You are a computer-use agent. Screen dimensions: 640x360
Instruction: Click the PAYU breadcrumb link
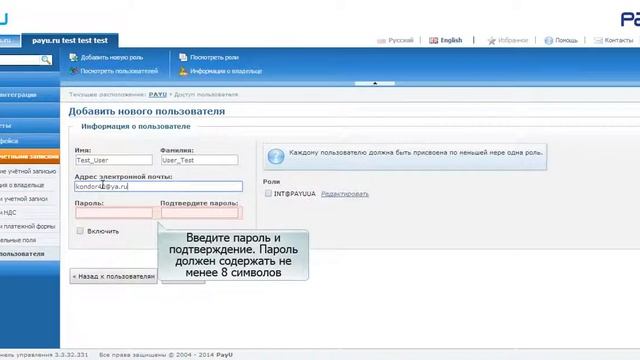coord(158,94)
